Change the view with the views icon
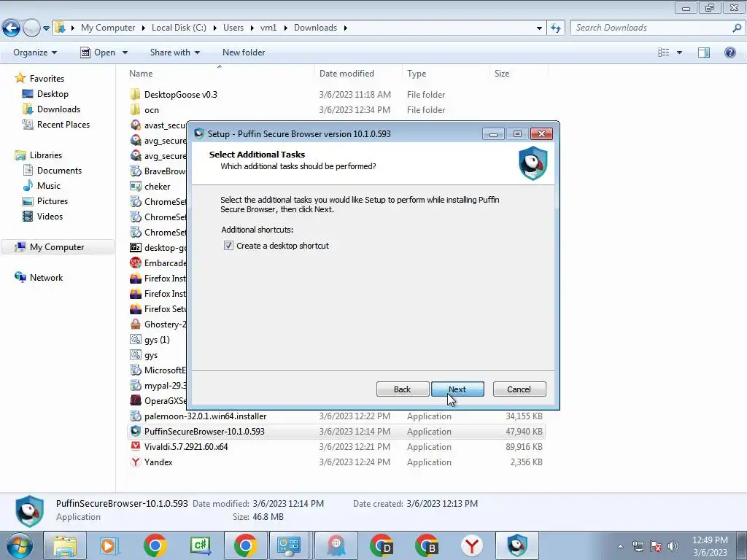Screen dimensions: 747x560 tap(663, 52)
